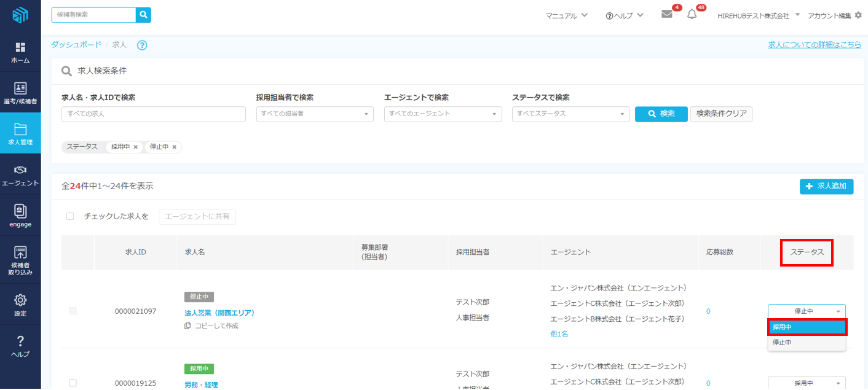Open the mail messages envelope icon

[x=667, y=15]
